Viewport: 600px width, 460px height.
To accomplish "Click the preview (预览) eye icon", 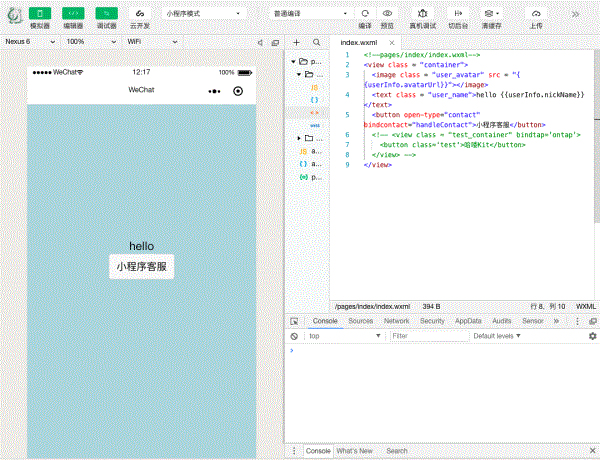I will point(388,14).
